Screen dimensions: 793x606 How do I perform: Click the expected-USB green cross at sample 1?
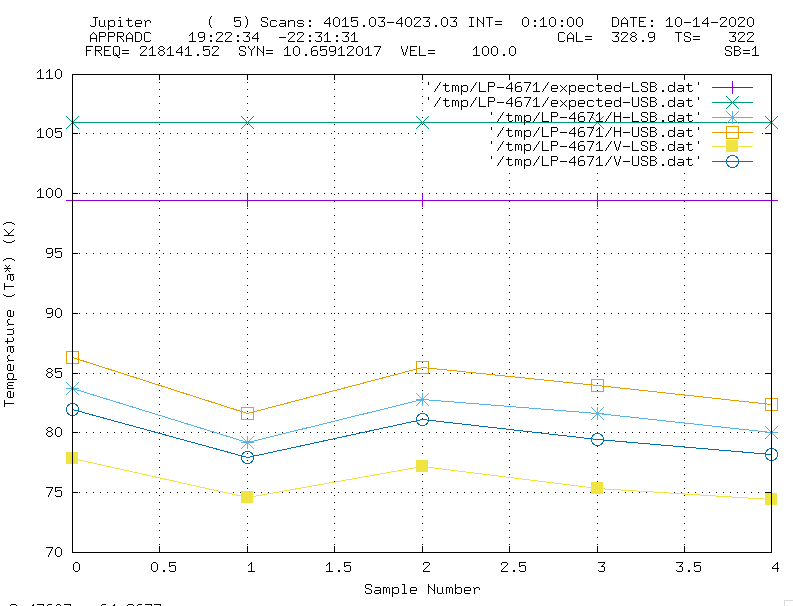pos(247,122)
